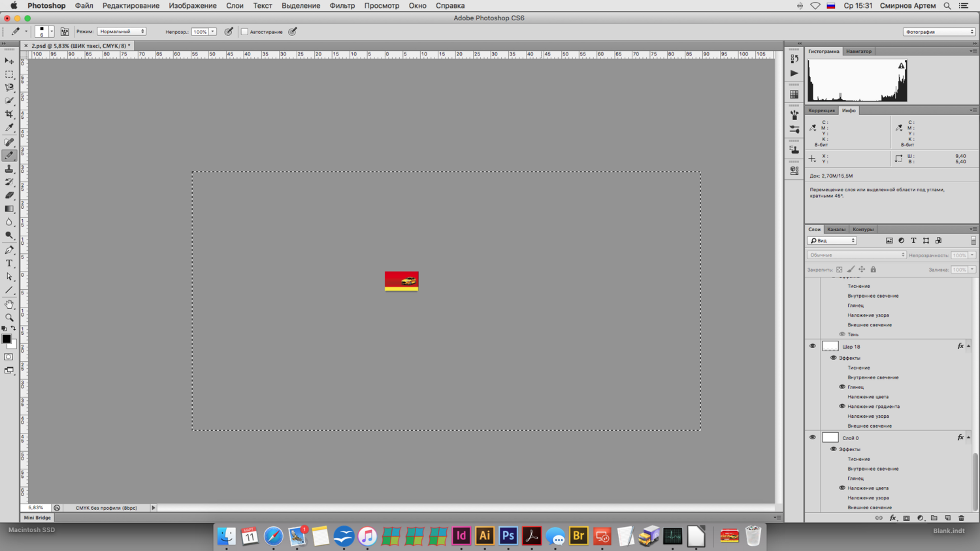This screenshot has width=980, height=551.
Task: Switch to the Контуры tab
Action: pyautogui.click(x=863, y=229)
